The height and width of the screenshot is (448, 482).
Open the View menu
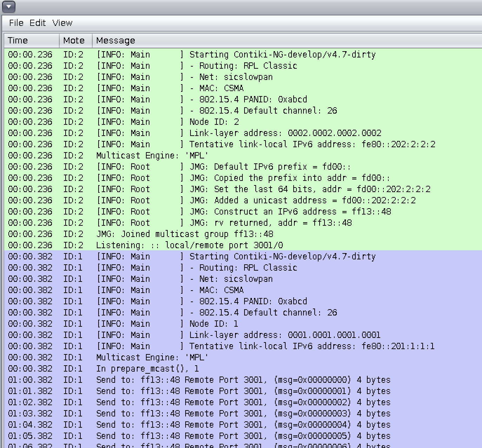point(62,23)
